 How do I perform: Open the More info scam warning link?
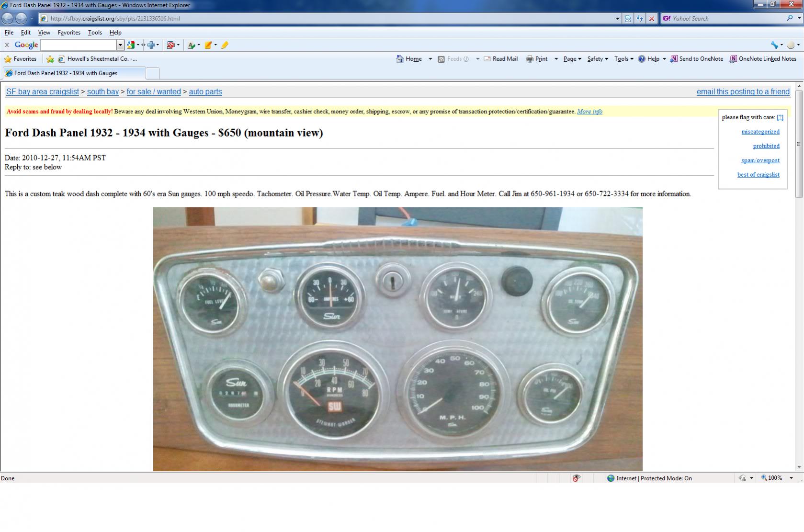click(x=589, y=112)
